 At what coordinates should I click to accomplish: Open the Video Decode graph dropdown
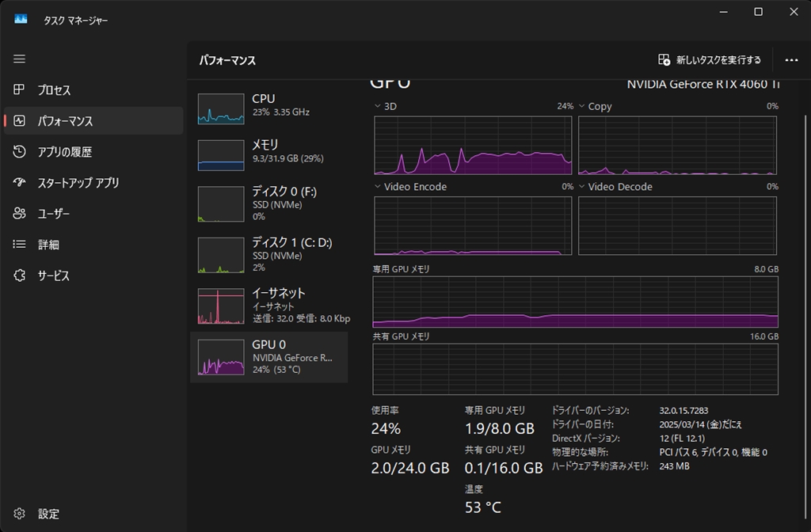tap(582, 187)
